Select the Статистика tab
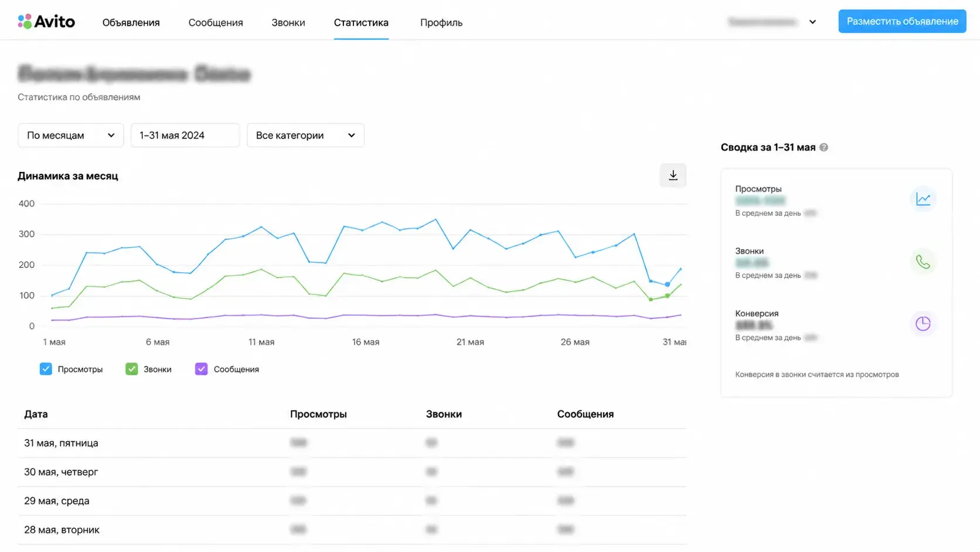Image resolution: width=980 pixels, height=552 pixels. [x=361, y=22]
